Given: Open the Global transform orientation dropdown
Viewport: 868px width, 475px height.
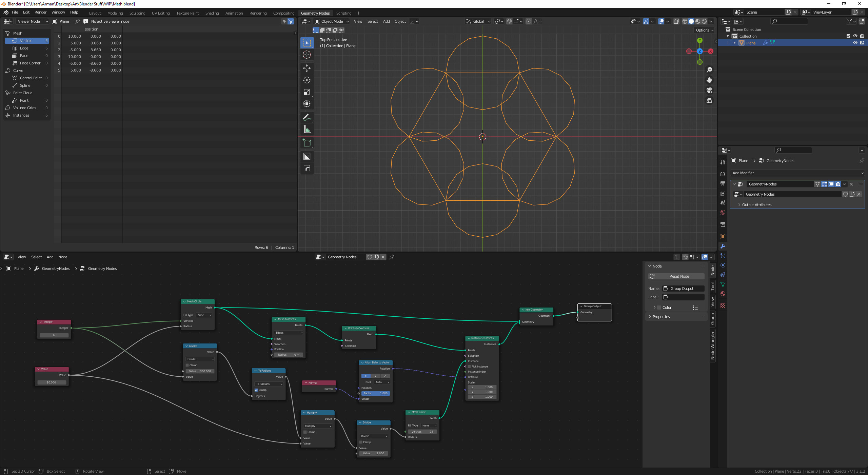Looking at the screenshot, I should point(478,21).
